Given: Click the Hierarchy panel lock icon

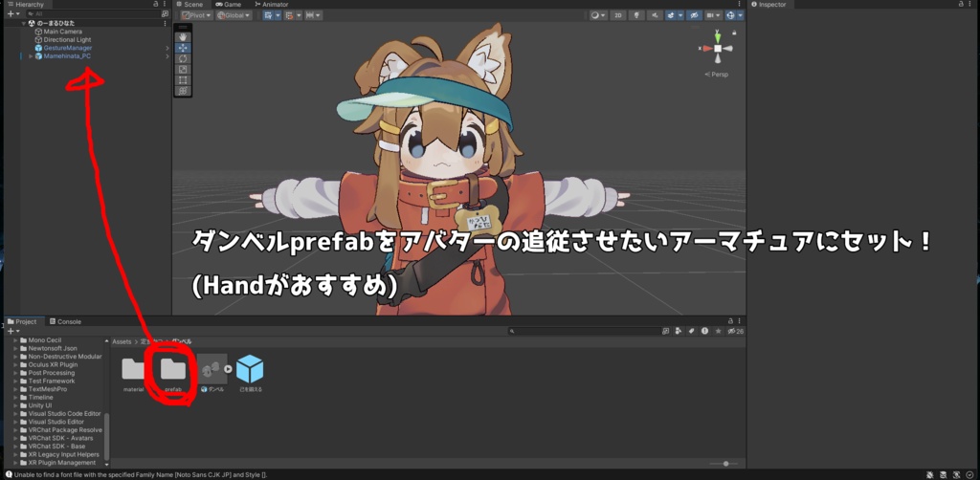Looking at the screenshot, I should point(156,4).
